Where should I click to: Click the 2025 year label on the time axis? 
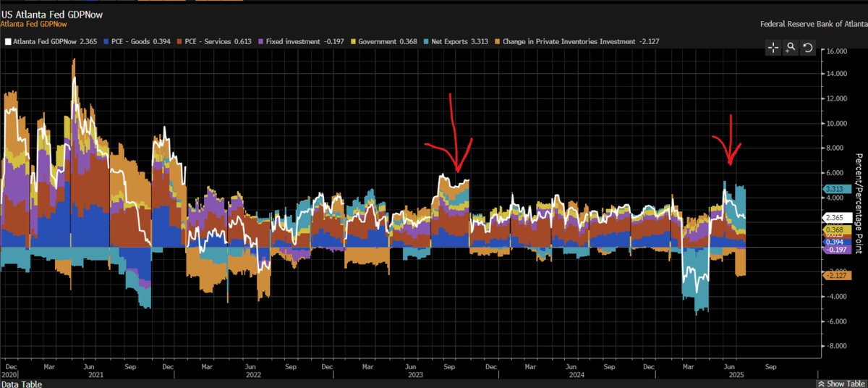click(737, 374)
